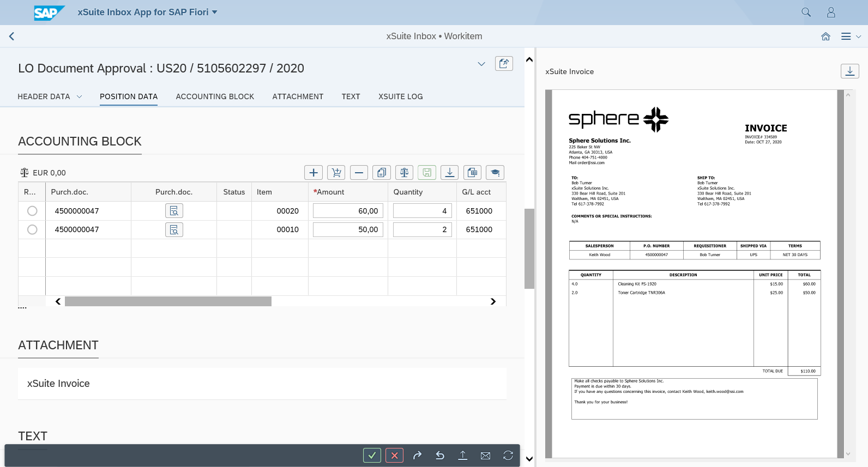The height and width of the screenshot is (467, 868).
Task: Open the xSuite Invoice attachment entry
Action: click(x=58, y=384)
